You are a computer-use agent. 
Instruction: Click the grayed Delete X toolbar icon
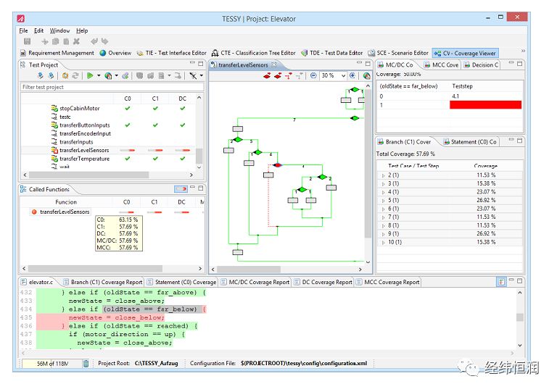coord(76,41)
